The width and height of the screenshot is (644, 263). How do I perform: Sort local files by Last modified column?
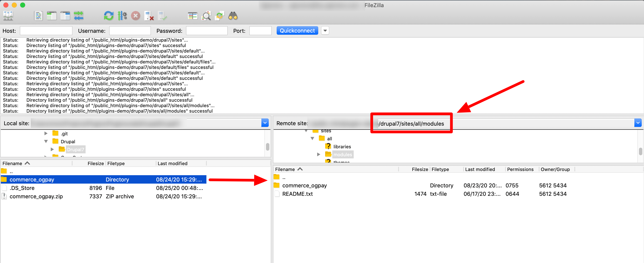[172, 163]
